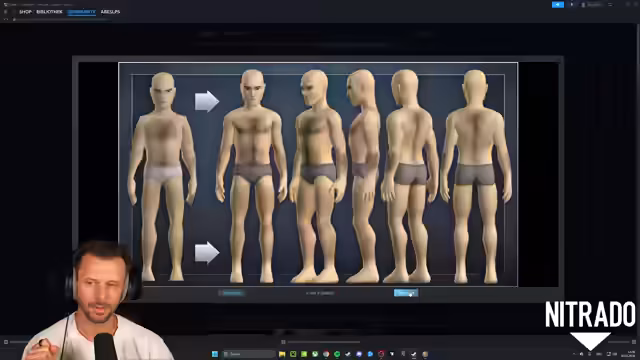Open the Windows Start menu

tap(215, 354)
